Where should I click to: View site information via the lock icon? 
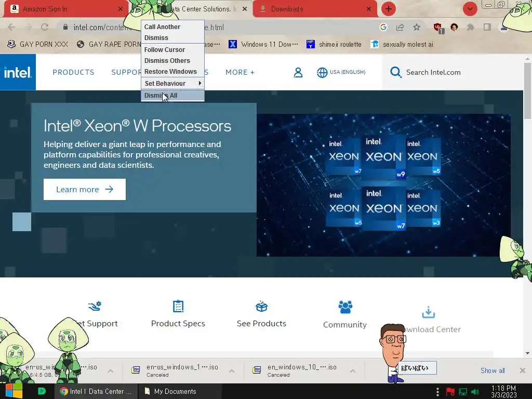pos(65,27)
